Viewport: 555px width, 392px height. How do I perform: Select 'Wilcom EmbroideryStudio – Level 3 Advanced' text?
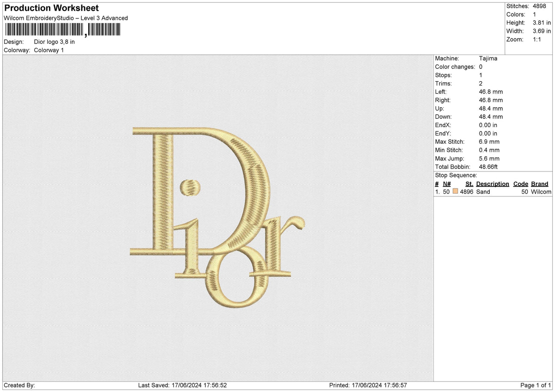coord(66,18)
